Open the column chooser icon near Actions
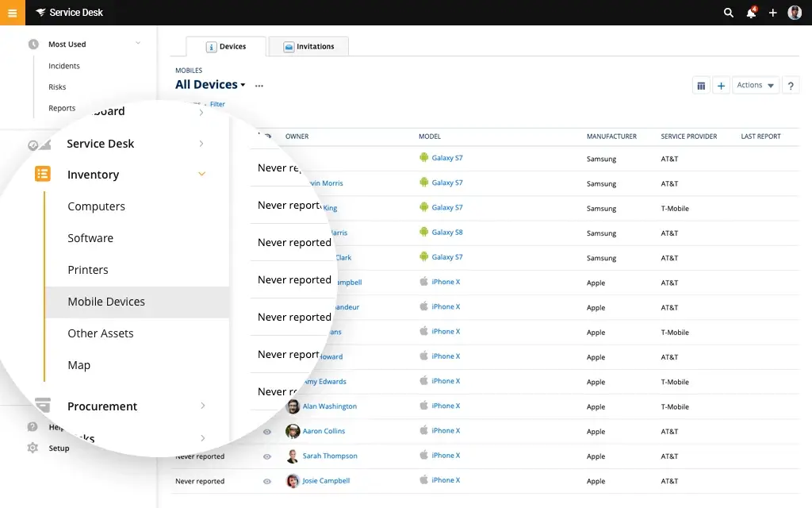The width and height of the screenshot is (812, 508). tap(701, 85)
